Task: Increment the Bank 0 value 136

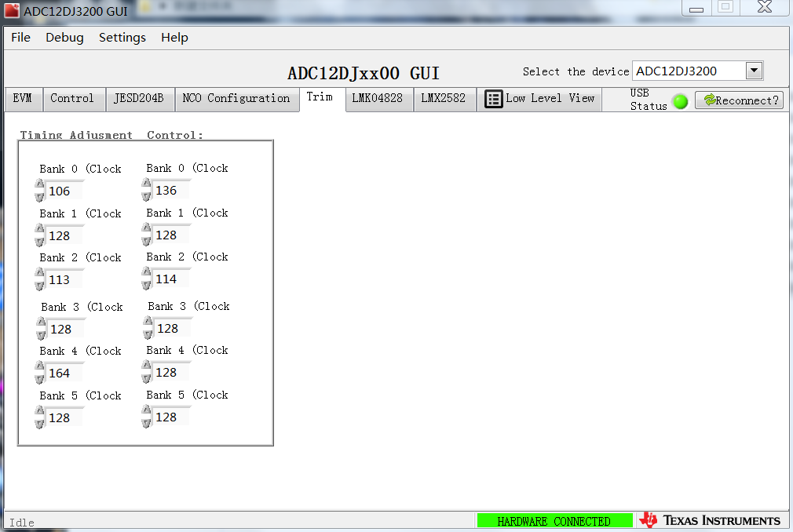Action: pos(146,184)
